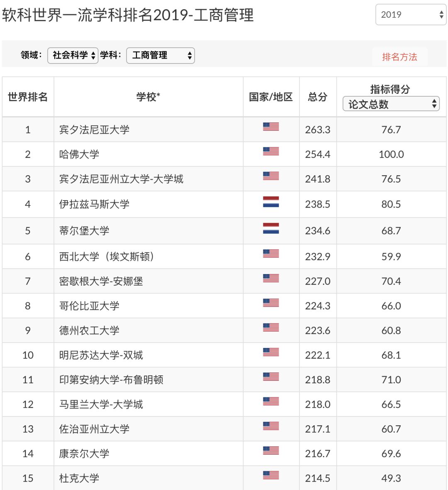This screenshot has height=490, width=448.
Task: Select 西北大学（埃文斯顿） in the list
Action: point(107,257)
